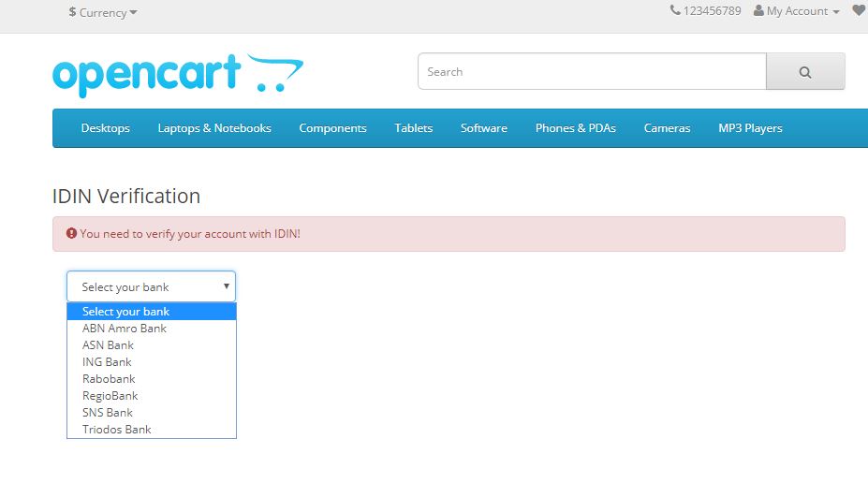Go to the Software category
The width and height of the screenshot is (868, 483).
484,128
